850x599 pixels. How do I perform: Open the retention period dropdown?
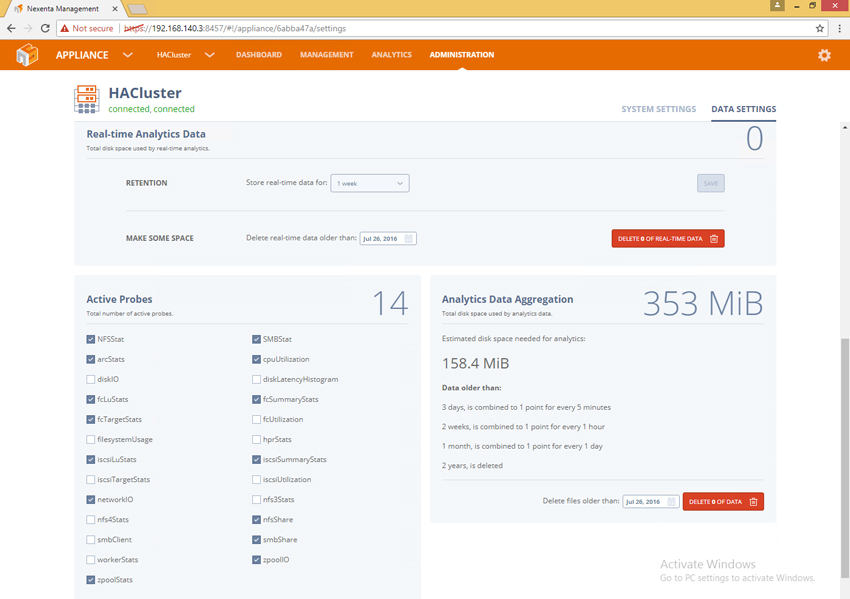click(370, 183)
